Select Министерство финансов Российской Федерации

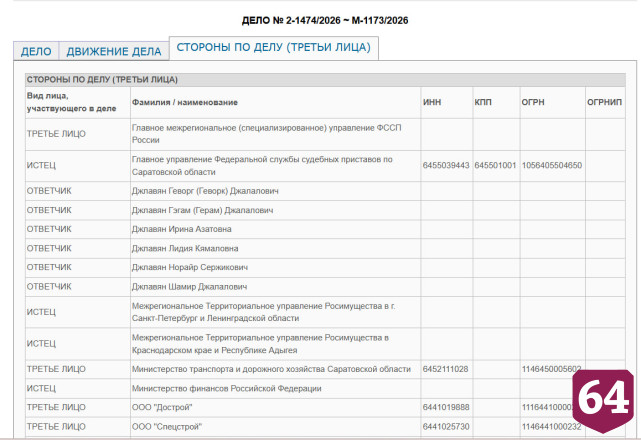[226, 388]
